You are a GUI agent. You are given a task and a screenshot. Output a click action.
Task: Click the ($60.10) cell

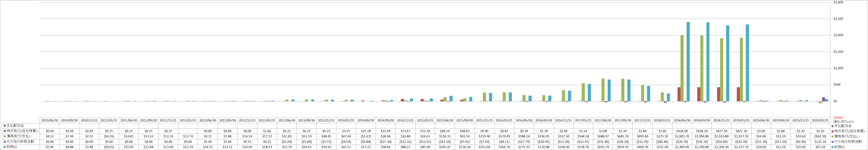click(x=821, y=136)
